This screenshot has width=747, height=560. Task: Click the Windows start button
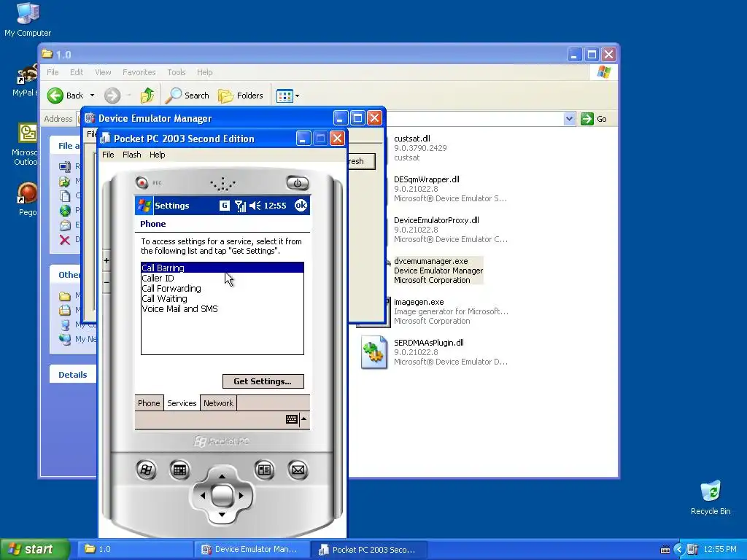[x=34, y=550]
